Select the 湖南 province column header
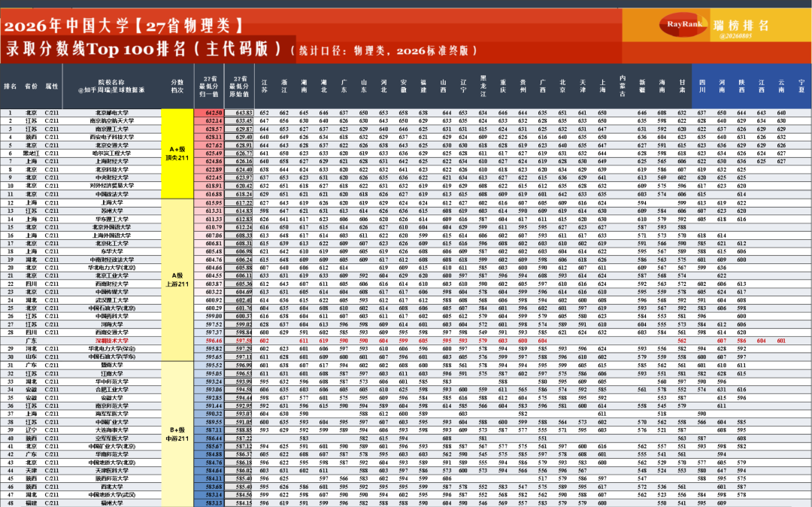 click(304, 86)
